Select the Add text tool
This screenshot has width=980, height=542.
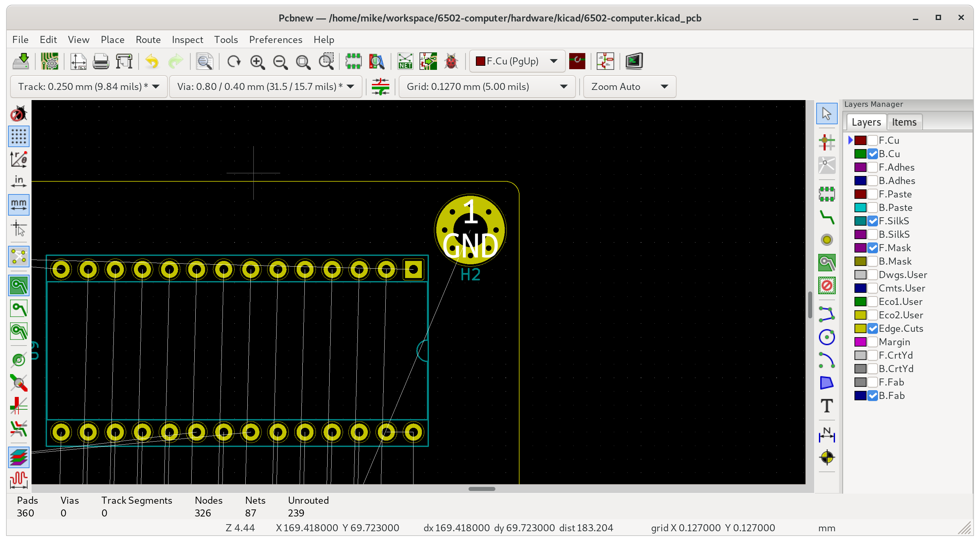coord(826,406)
